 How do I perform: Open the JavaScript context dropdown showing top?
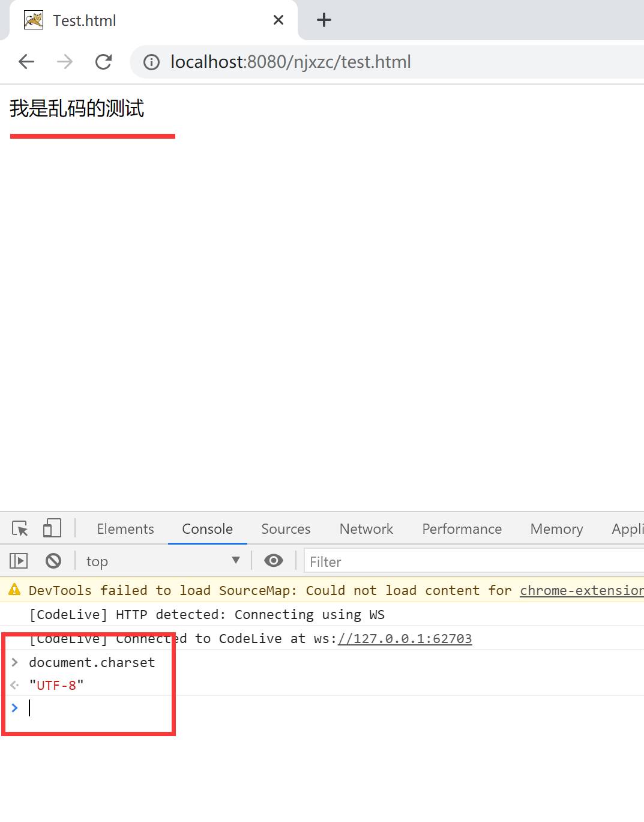[163, 561]
